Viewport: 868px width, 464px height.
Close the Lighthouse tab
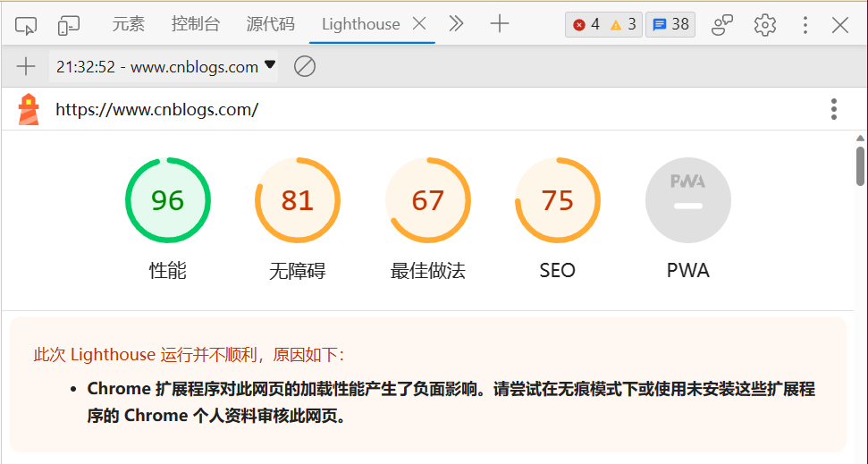coord(418,24)
